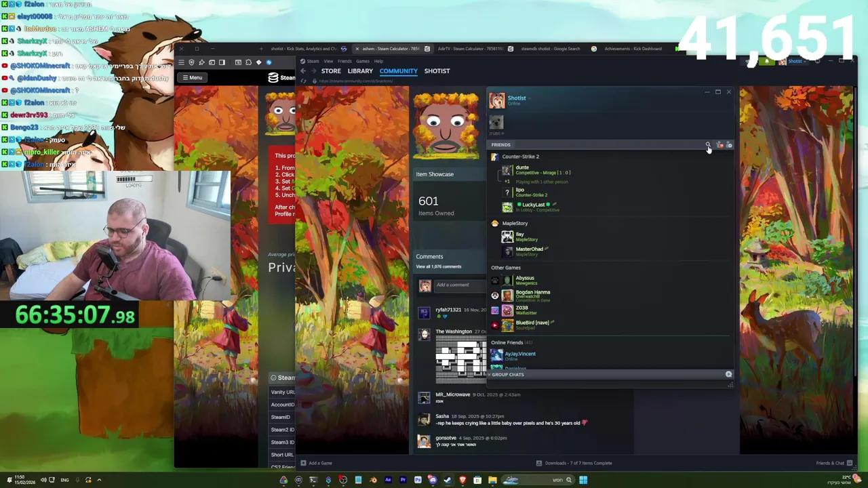Open the Shotist status dropdown arrow
868x488 pixels.
coord(529,98)
